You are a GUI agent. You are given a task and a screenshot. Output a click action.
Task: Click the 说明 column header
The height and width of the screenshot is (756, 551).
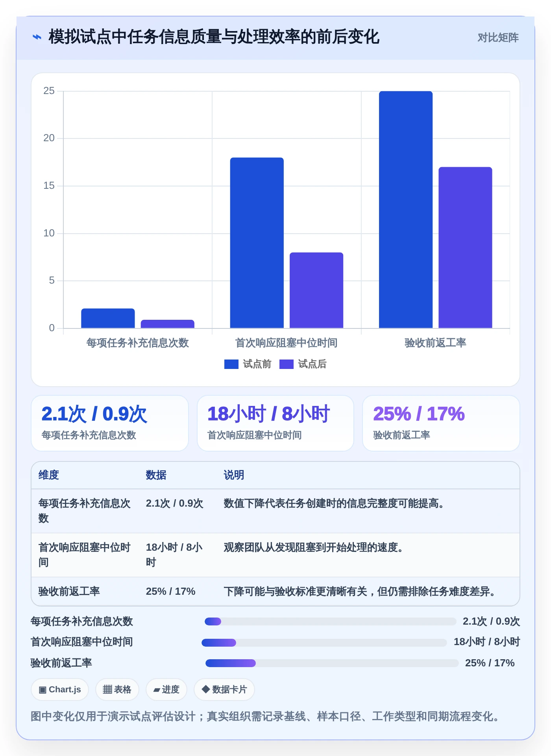[234, 475]
